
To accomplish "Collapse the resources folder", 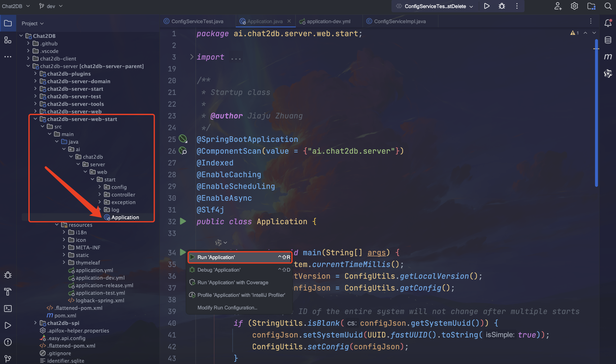I will point(57,224).
